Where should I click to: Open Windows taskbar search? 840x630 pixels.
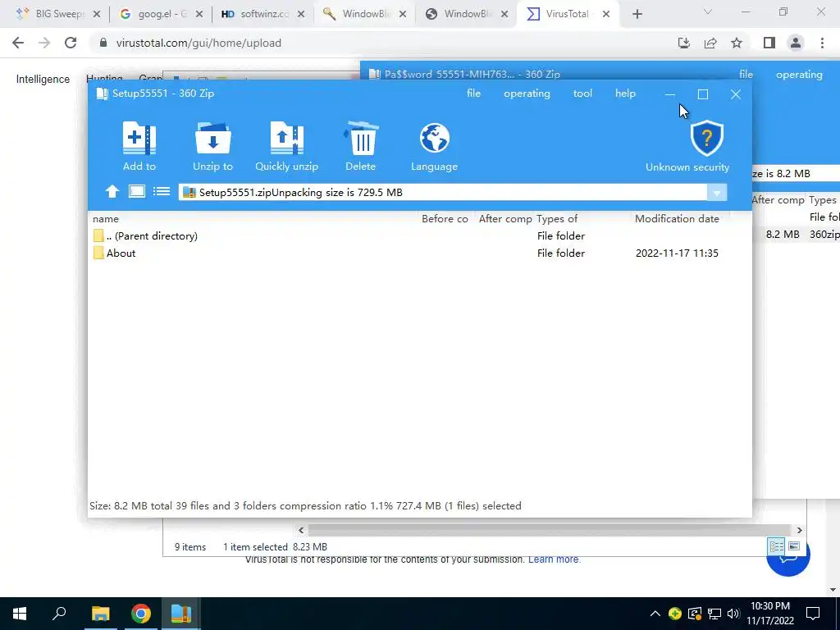(59, 614)
